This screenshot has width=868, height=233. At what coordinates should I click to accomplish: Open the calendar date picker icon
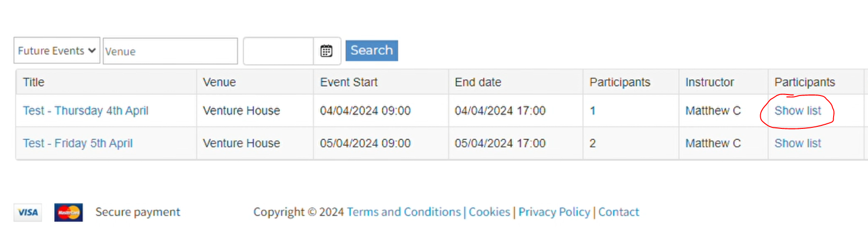[326, 51]
